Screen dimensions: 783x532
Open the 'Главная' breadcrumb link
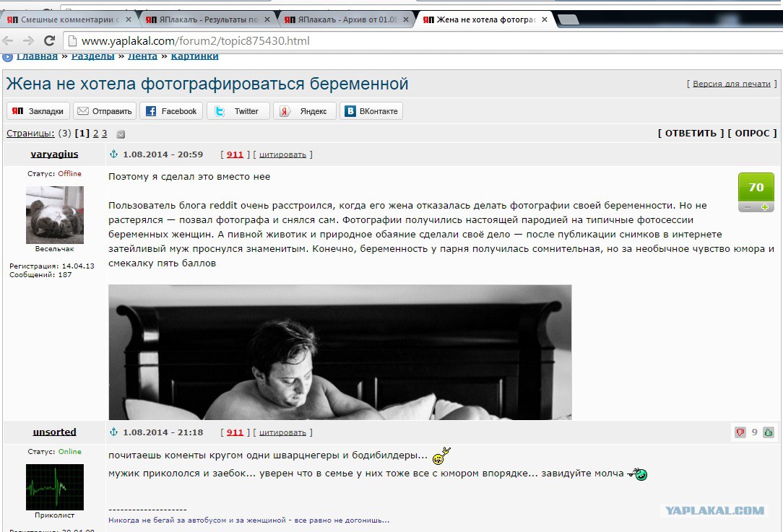point(37,56)
